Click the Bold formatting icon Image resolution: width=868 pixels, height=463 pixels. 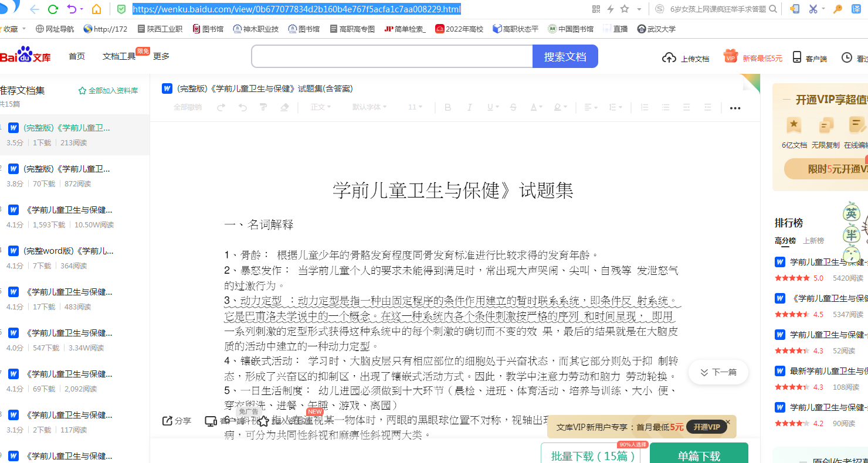(x=448, y=107)
